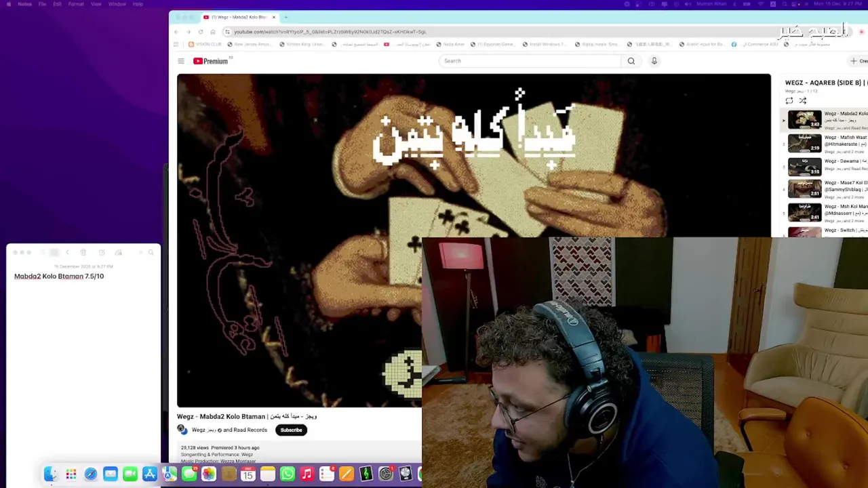Play Mafish Waat video thumbnail in playlist
This screenshot has height=488, width=868.
(x=804, y=143)
